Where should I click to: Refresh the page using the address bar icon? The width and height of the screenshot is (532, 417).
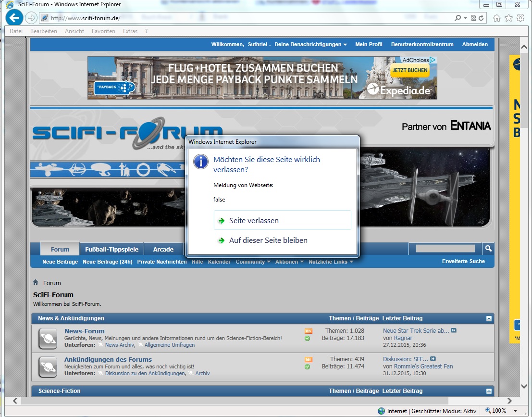[481, 18]
